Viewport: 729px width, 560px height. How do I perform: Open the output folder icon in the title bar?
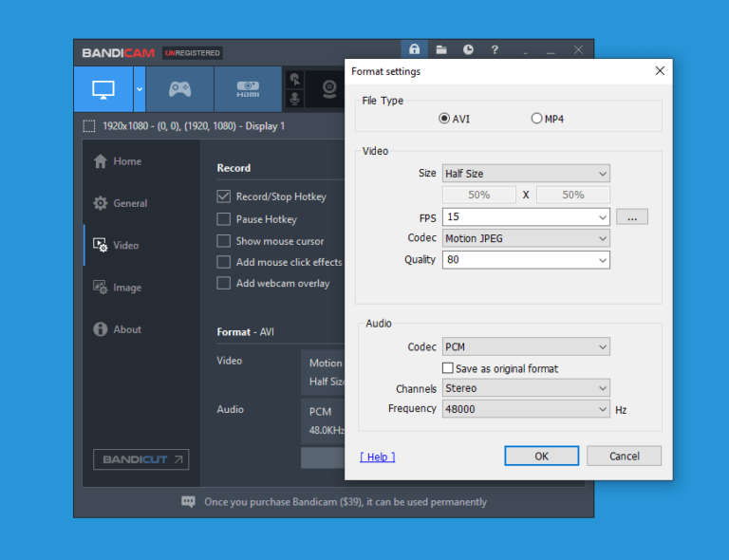pos(441,49)
